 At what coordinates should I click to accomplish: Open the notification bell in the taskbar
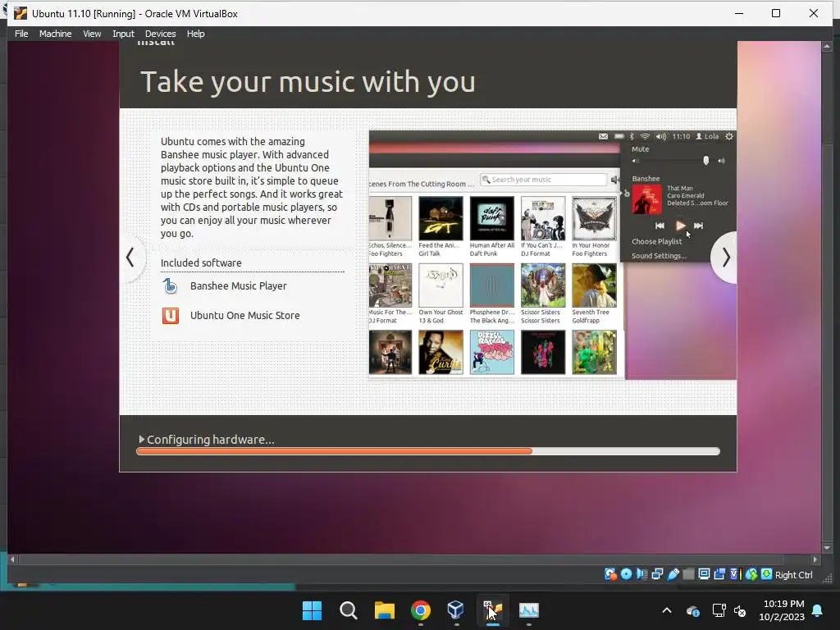coord(818,610)
